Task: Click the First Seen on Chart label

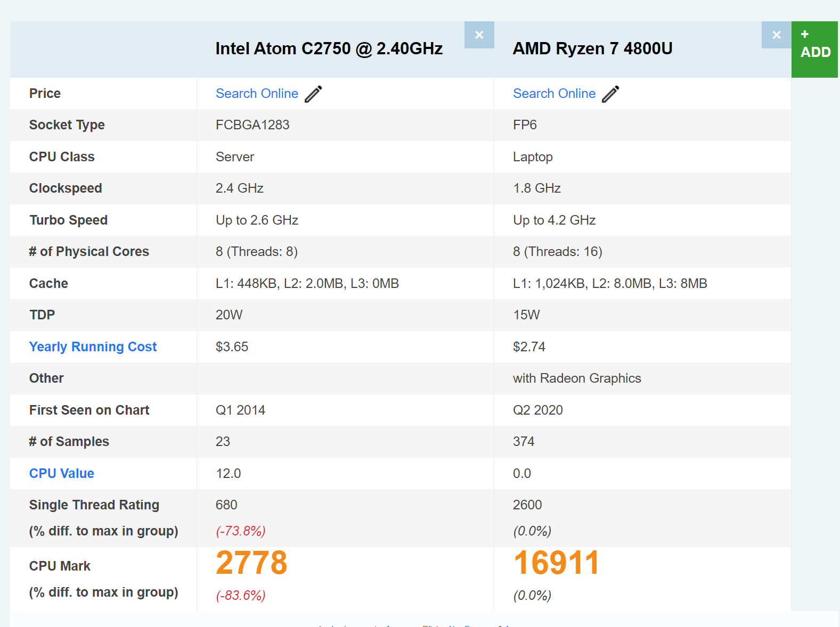Action: [89, 410]
